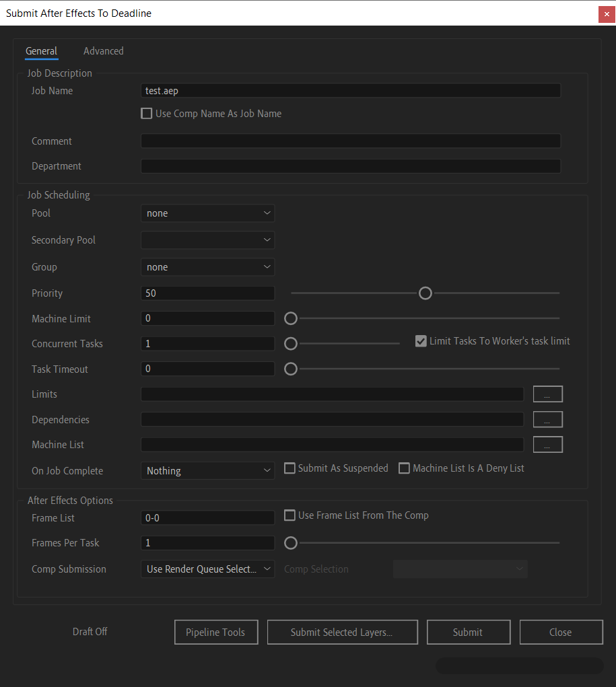Open Pipeline Tools

tap(215, 632)
